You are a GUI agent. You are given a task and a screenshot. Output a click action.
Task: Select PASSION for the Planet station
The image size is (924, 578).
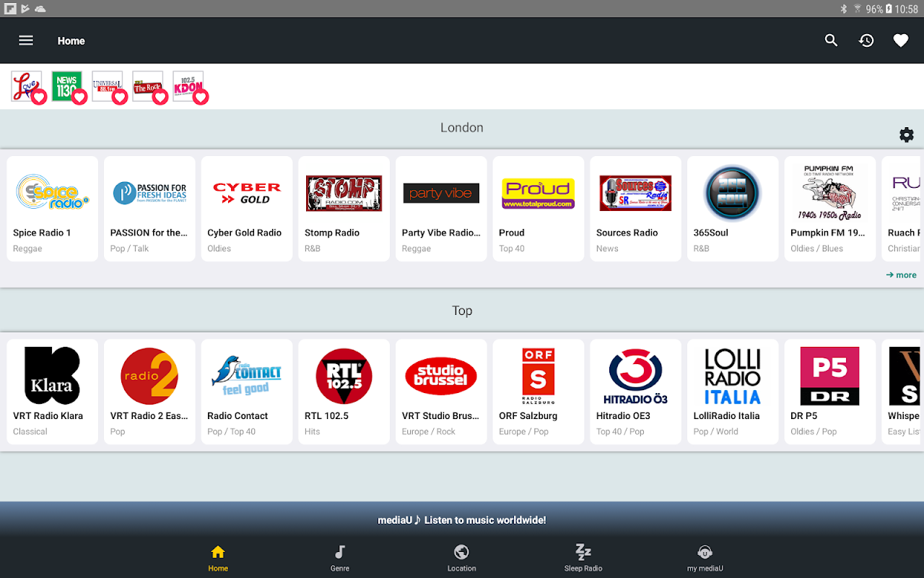coord(149,209)
